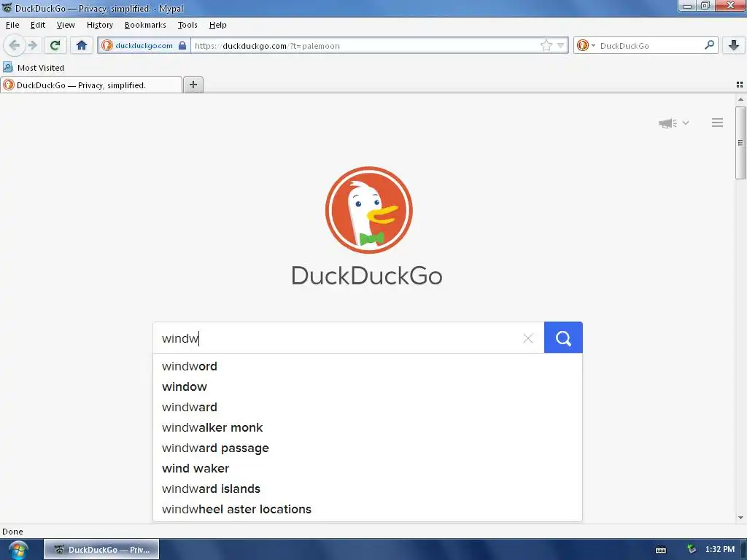The image size is (747, 560).
Task: Click the network tray icon
Action: point(692,550)
